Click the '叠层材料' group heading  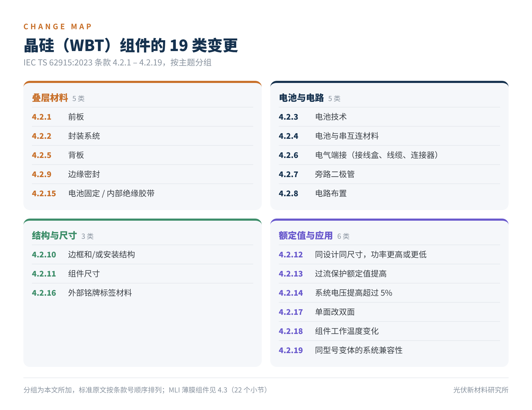click(50, 98)
